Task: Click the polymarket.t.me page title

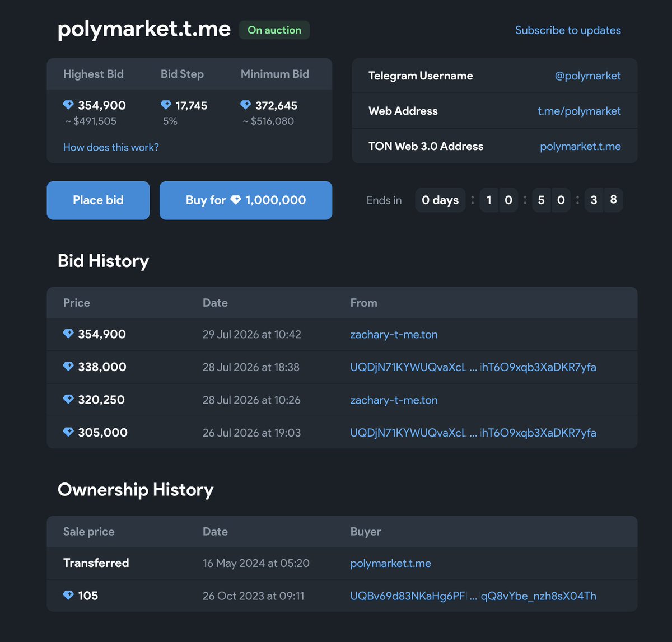Action: (x=144, y=29)
